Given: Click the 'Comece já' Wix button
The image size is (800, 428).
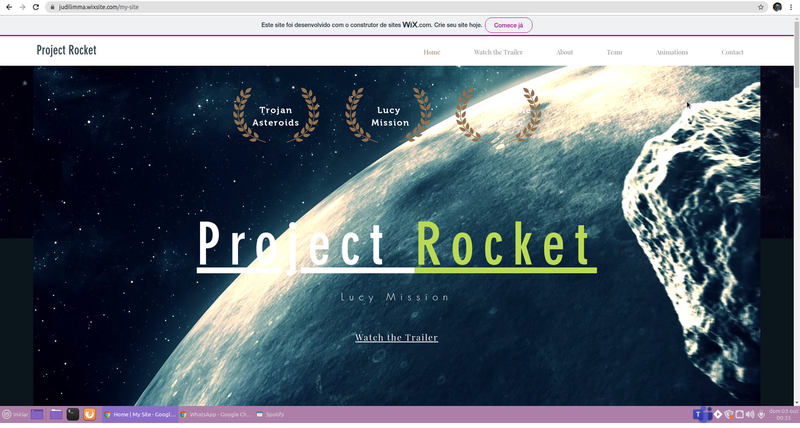Looking at the screenshot, I should pyautogui.click(x=508, y=25).
